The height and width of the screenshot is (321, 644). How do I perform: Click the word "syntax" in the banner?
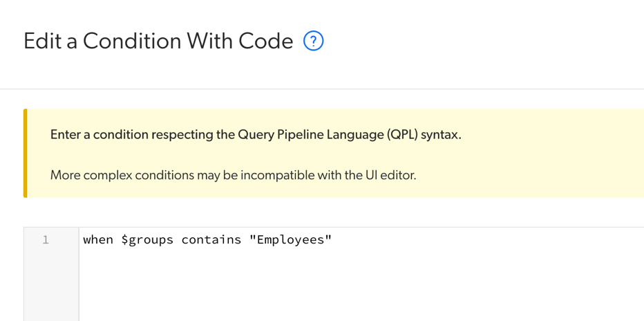(x=439, y=135)
